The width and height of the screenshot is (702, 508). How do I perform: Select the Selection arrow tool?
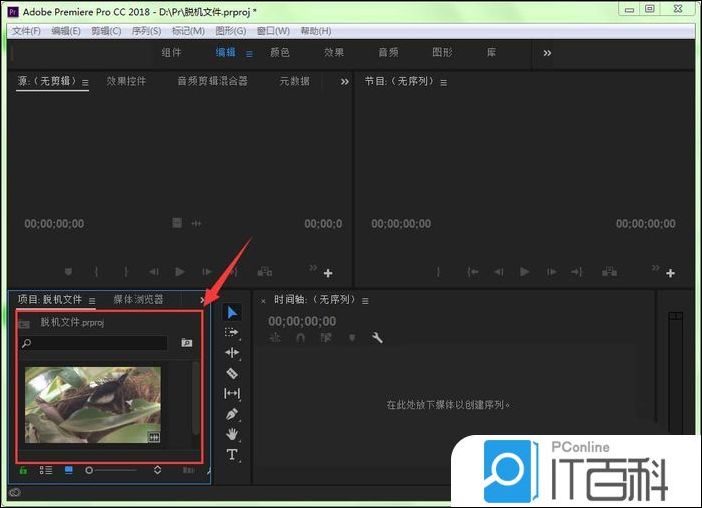click(232, 312)
